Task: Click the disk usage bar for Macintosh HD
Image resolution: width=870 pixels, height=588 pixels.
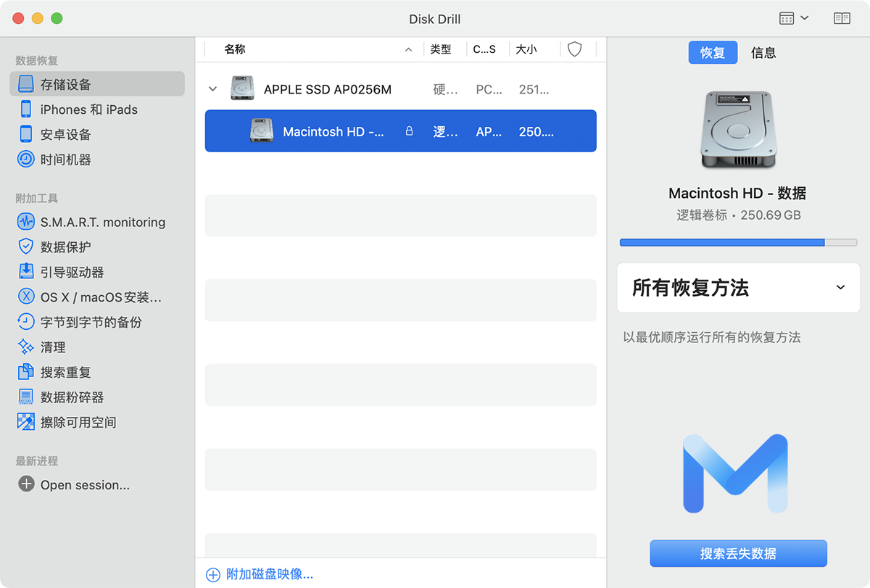Action: pyautogui.click(x=738, y=242)
